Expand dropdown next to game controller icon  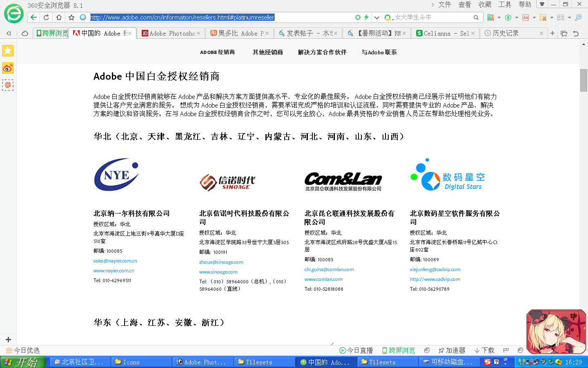[569, 18]
